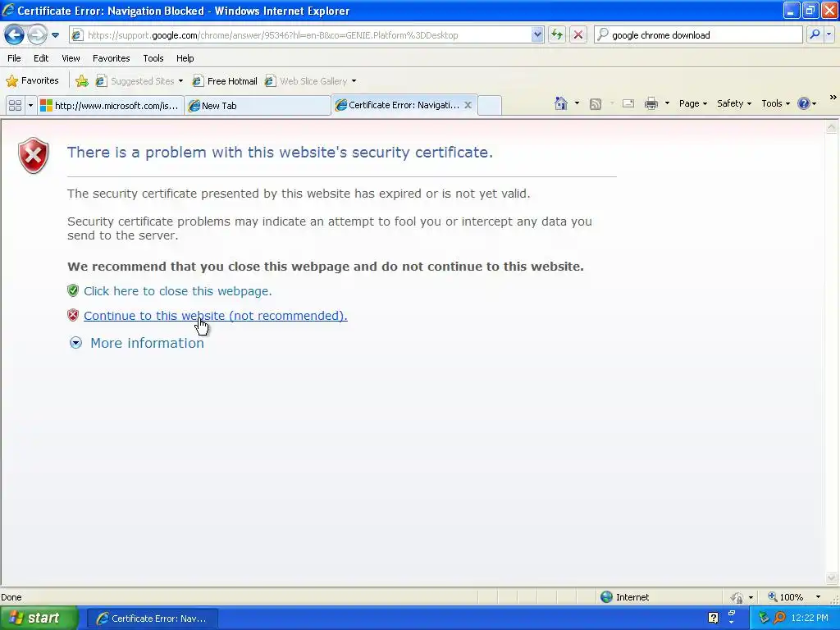The width and height of the screenshot is (840, 630).
Task: Click the scrollbar up arrow
Action: tap(832, 127)
